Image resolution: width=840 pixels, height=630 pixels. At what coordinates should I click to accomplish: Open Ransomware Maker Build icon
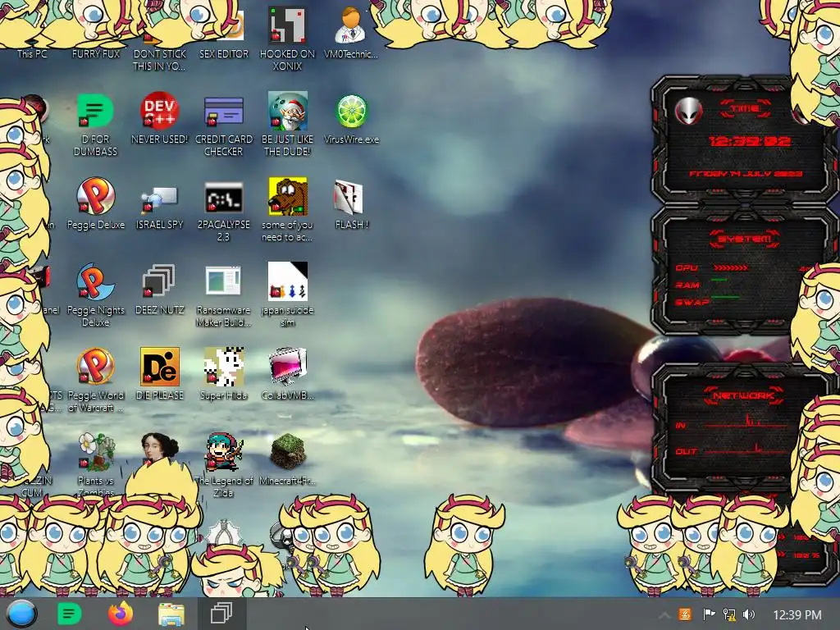click(x=223, y=281)
